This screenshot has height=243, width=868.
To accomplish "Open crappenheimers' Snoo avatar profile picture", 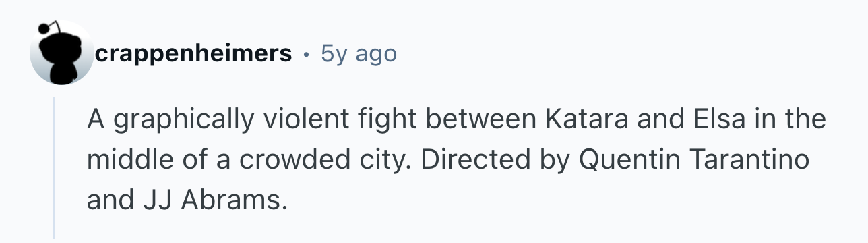I will point(62,53).
